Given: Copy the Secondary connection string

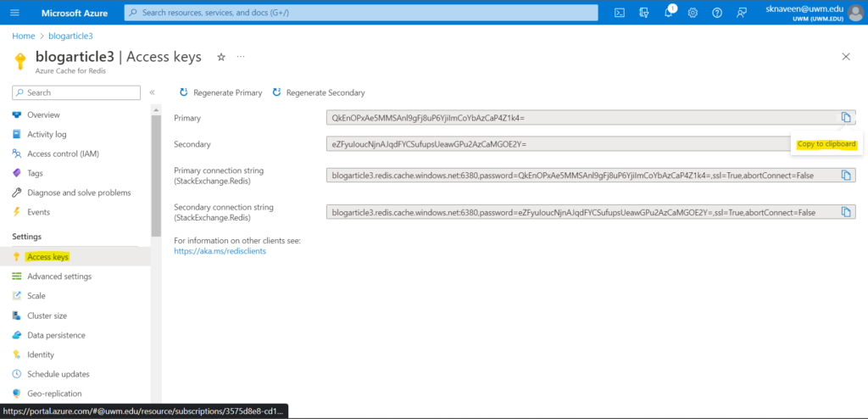Looking at the screenshot, I should click(x=846, y=212).
